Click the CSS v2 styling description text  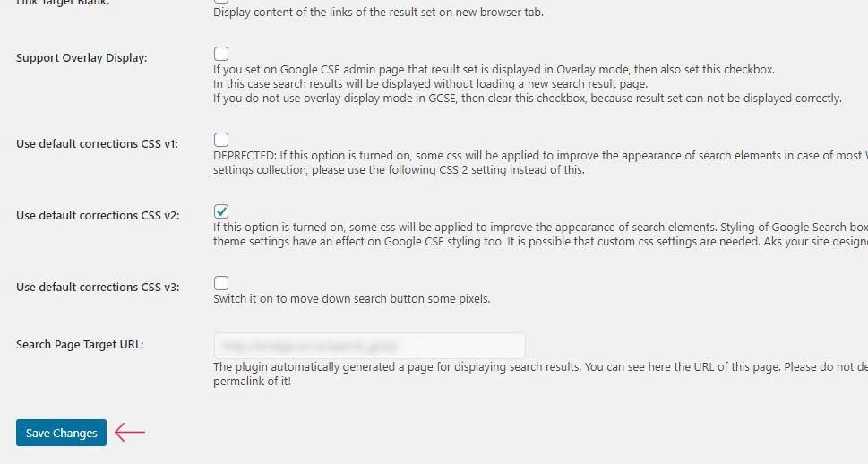tap(540, 234)
